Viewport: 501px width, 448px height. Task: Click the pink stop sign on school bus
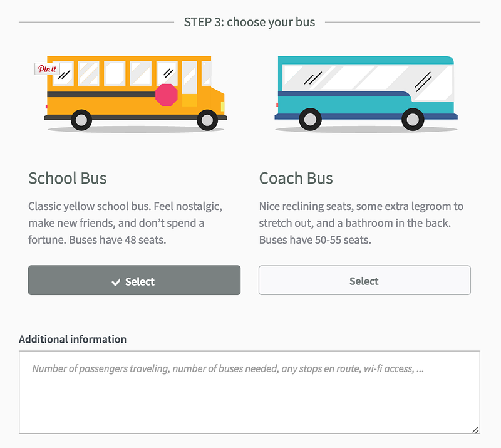click(x=167, y=95)
